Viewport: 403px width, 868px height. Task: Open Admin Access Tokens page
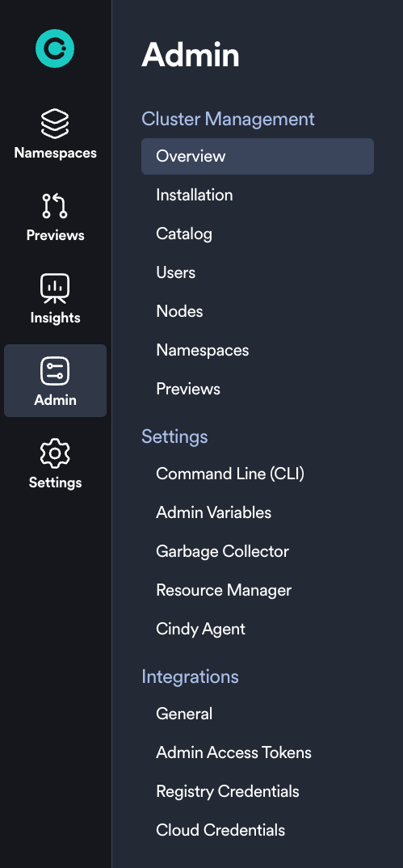coord(234,753)
